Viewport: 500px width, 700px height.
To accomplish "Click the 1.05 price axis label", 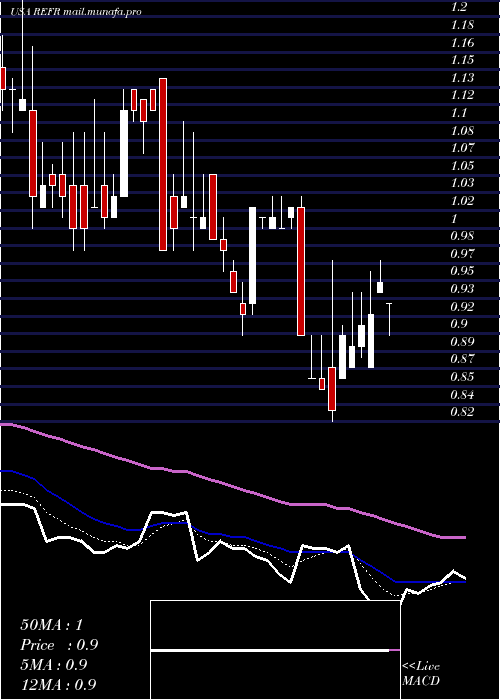I will coord(462,165).
